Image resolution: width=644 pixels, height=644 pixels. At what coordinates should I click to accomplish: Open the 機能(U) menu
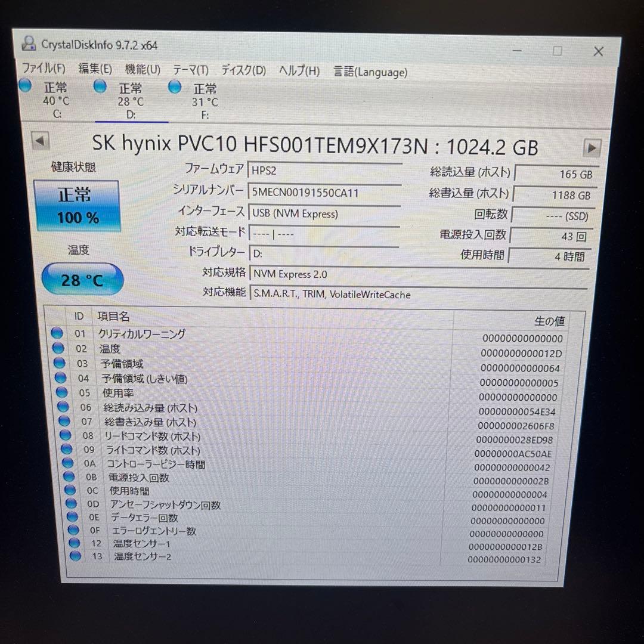pyautogui.click(x=143, y=69)
